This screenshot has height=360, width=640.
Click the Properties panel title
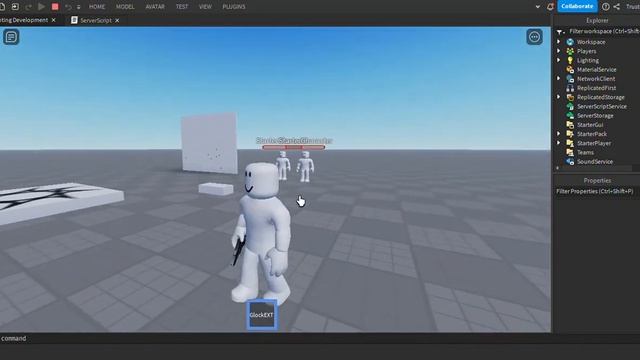tap(597, 180)
